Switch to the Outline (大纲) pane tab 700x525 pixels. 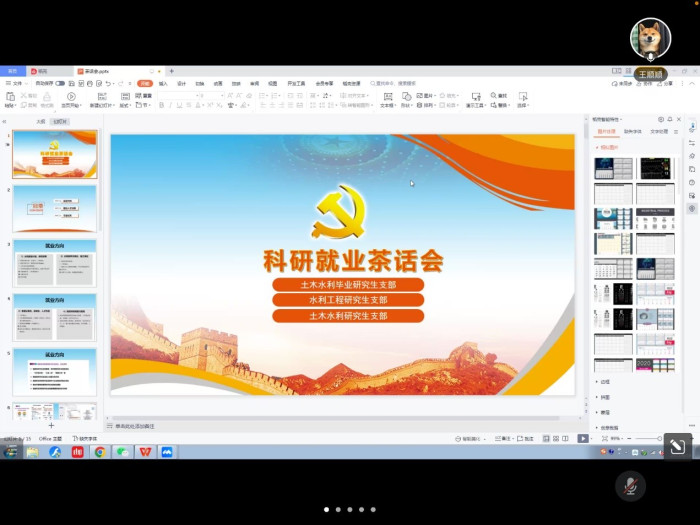pyautogui.click(x=41, y=121)
